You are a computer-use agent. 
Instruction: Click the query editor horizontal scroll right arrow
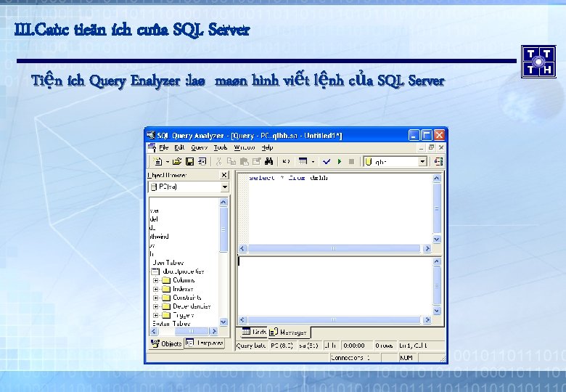click(427, 248)
